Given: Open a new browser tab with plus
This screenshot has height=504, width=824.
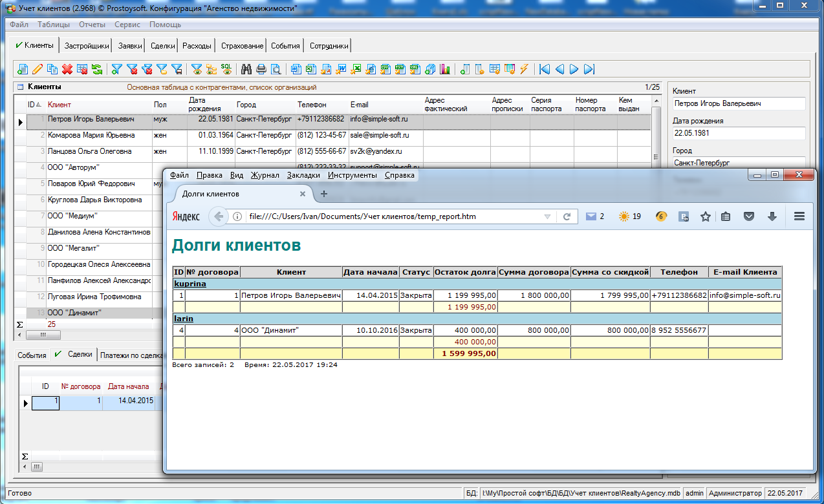Looking at the screenshot, I should click(324, 194).
